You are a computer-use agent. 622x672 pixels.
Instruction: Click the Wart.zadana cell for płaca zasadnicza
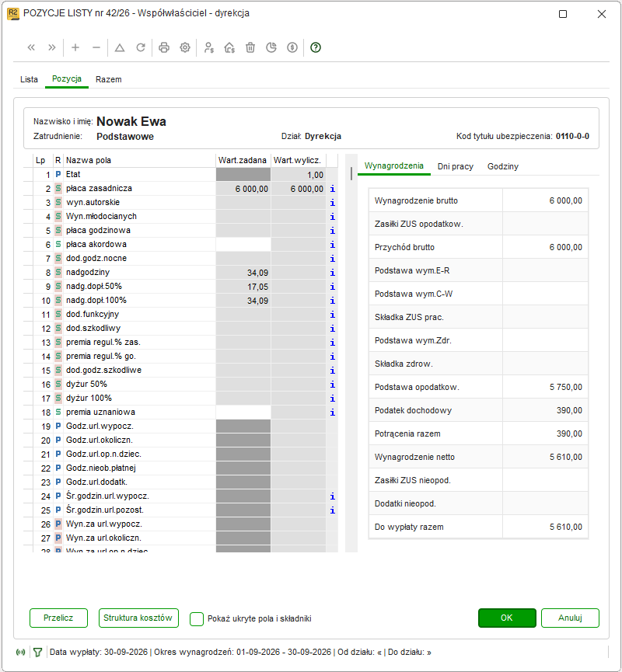pos(243,189)
